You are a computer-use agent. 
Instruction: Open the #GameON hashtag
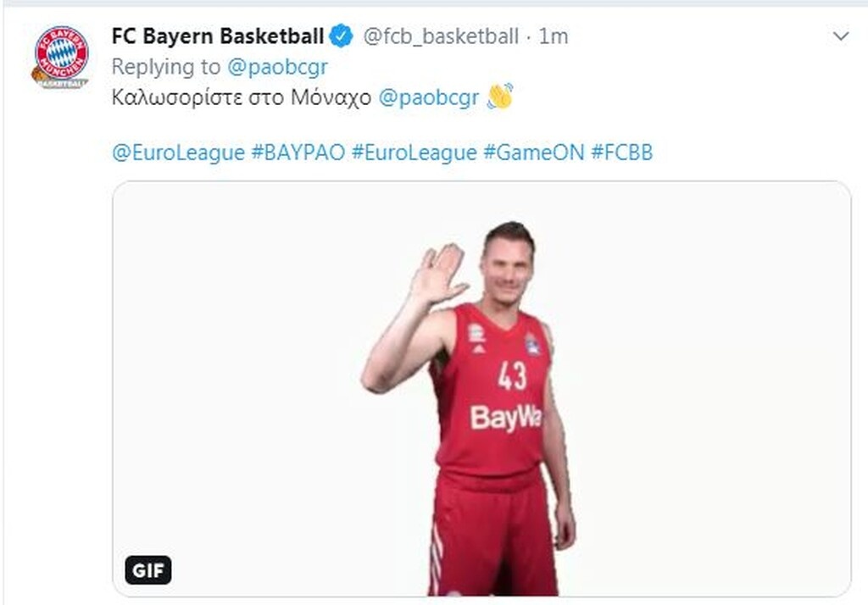(x=534, y=153)
